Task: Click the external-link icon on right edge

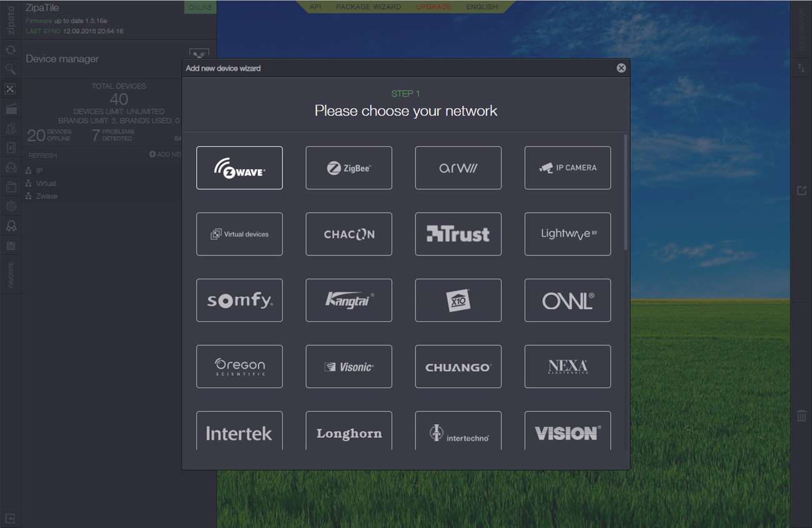Action: (801, 190)
